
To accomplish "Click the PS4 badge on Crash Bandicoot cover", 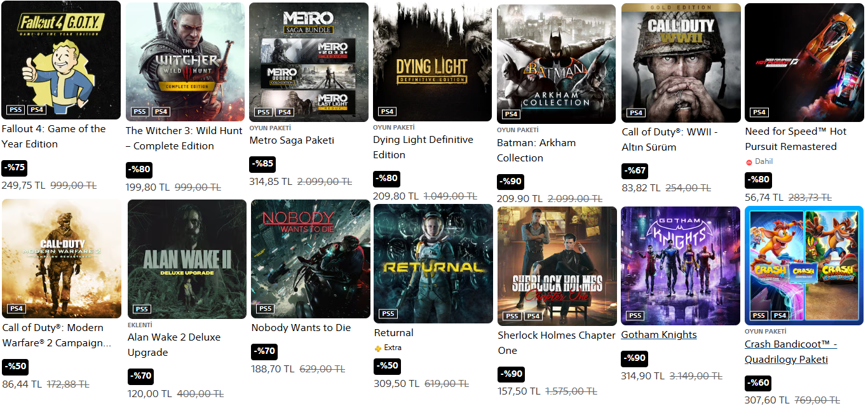I will (x=780, y=316).
